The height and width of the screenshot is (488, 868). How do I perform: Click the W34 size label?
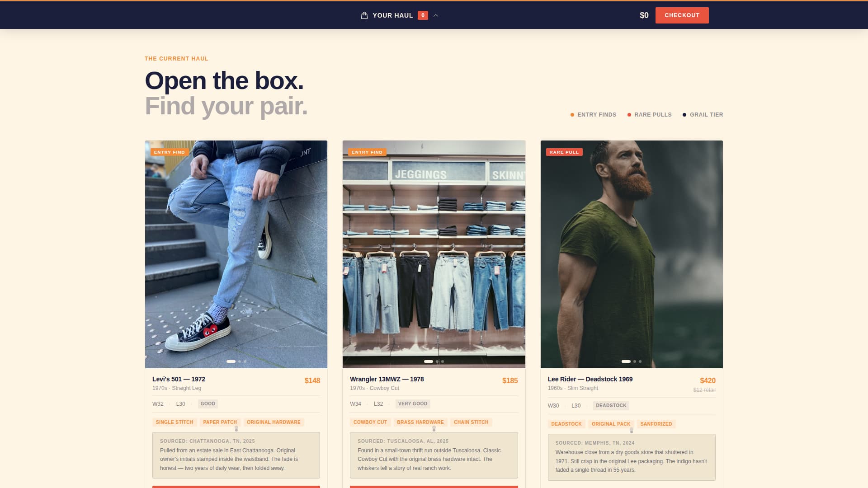(355, 404)
